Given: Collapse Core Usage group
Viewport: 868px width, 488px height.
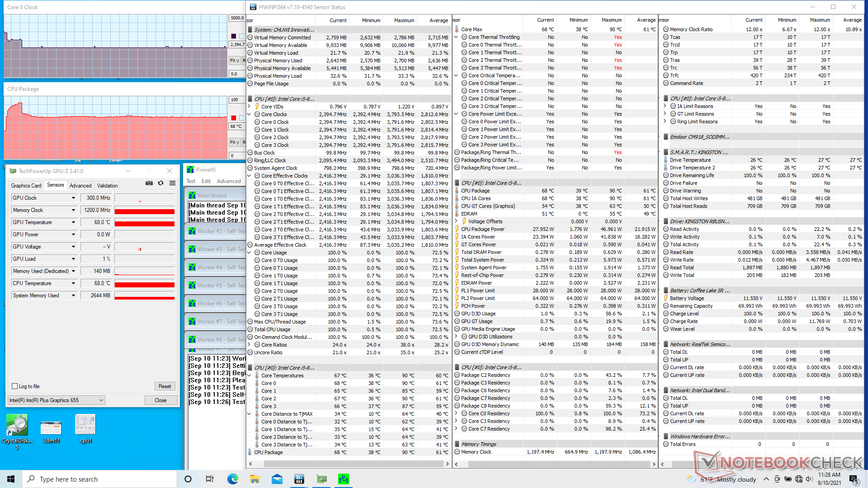Looking at the screenshot, I should click(249, 253).
